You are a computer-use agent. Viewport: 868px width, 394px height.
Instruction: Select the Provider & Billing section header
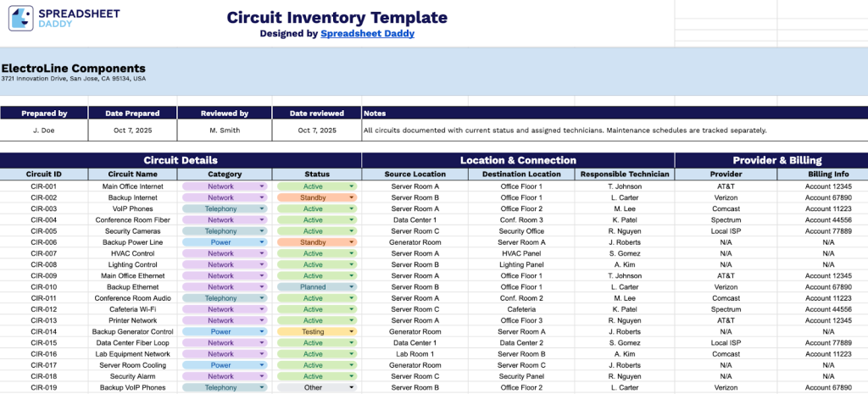[x=771, y=160]
